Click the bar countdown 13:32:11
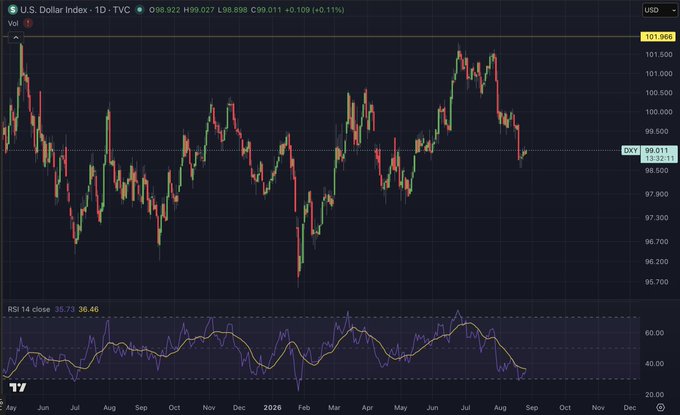 click(x=659, y=159)
